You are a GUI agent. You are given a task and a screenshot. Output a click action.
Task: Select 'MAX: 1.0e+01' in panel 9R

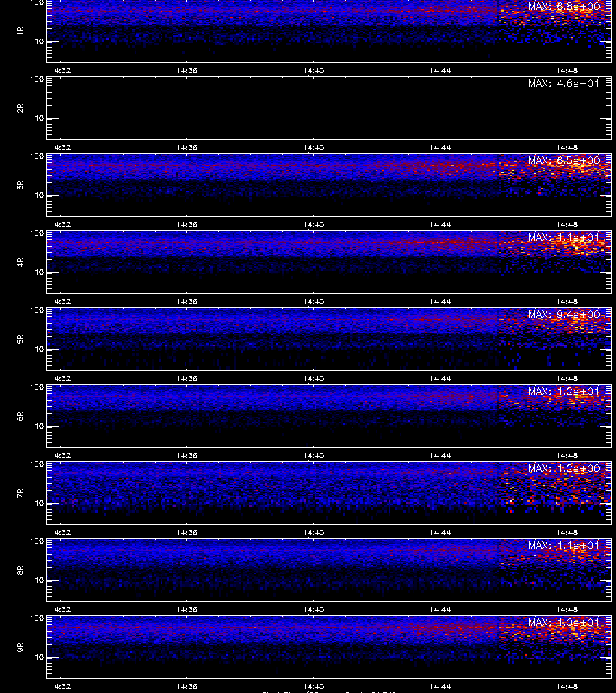coord(564,622)
